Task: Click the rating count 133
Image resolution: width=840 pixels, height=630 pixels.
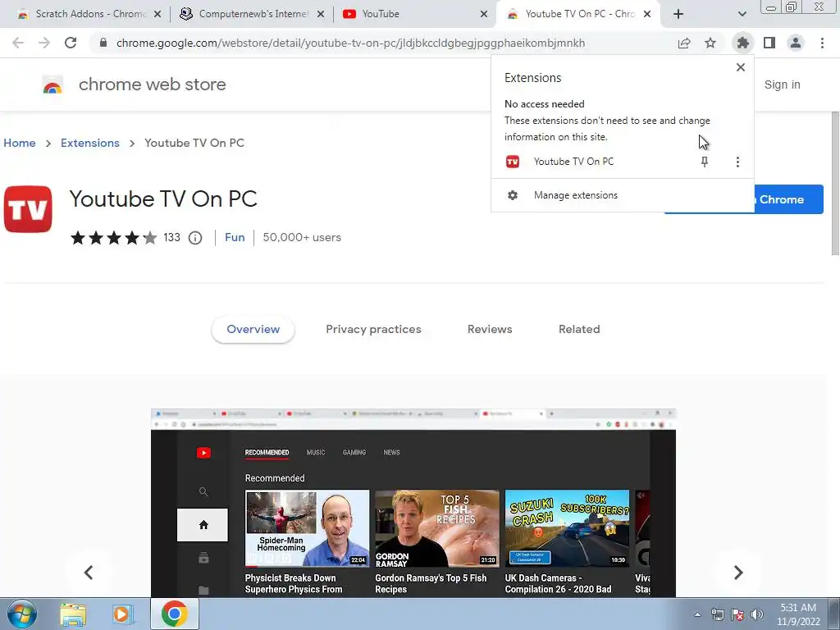Action: pyautogui.click(x=171, y=237)
